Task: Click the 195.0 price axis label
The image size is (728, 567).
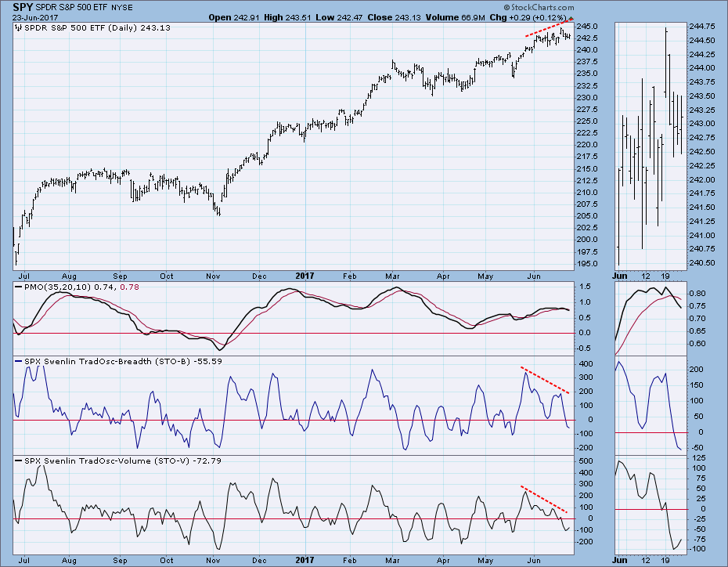Action: 587,264
